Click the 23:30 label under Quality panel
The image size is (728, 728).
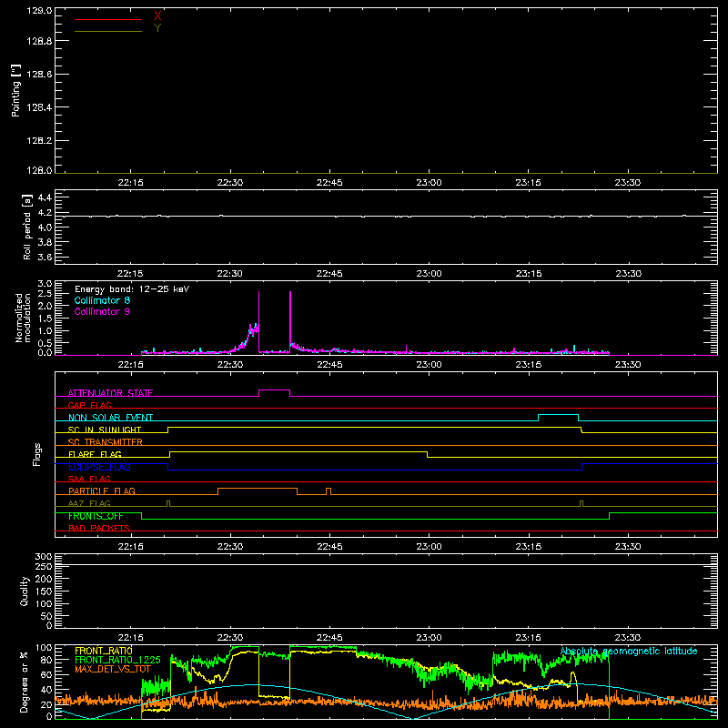(x=628, y=638)
